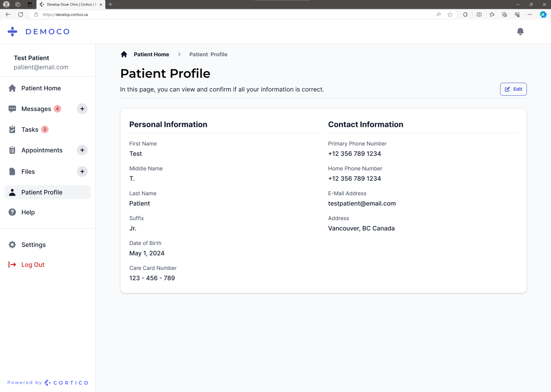The image size is (551, 392).
Task: Click the Patient Home breadcrumb link
Action: pos(151,54)
